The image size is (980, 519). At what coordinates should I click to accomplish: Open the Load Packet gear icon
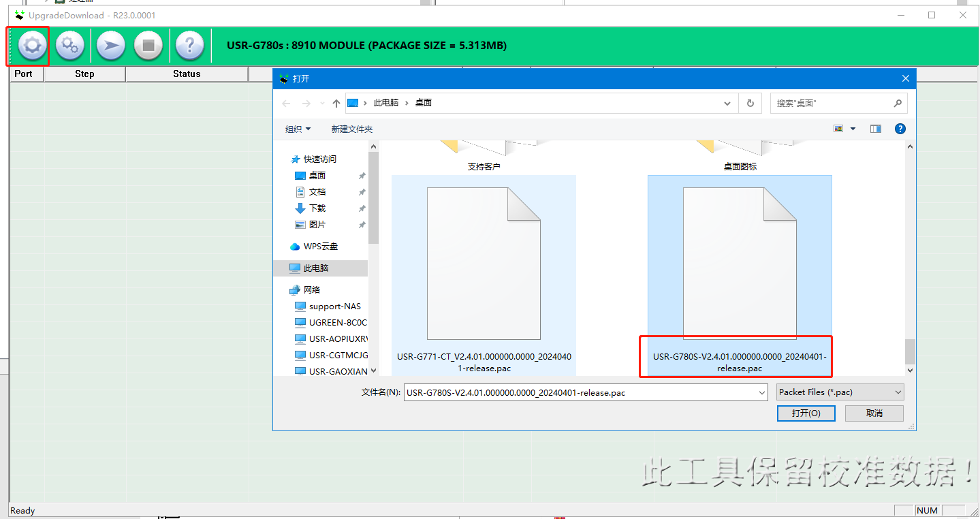tap(32, 46)
